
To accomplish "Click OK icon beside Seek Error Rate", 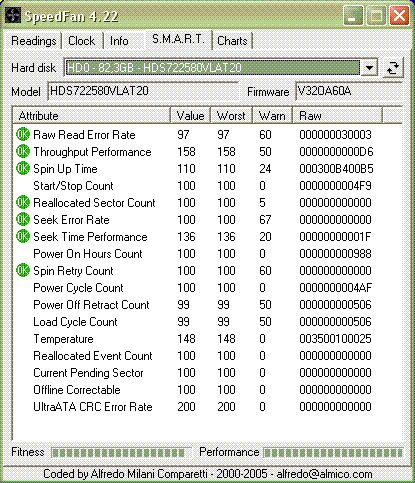I will (x=23, y=220).
